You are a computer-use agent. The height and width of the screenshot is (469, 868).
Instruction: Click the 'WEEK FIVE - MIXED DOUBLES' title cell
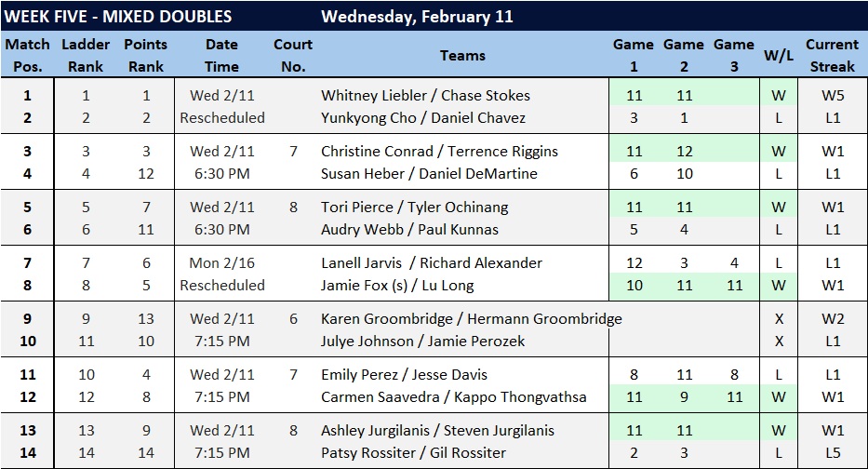tap(118, 17)
